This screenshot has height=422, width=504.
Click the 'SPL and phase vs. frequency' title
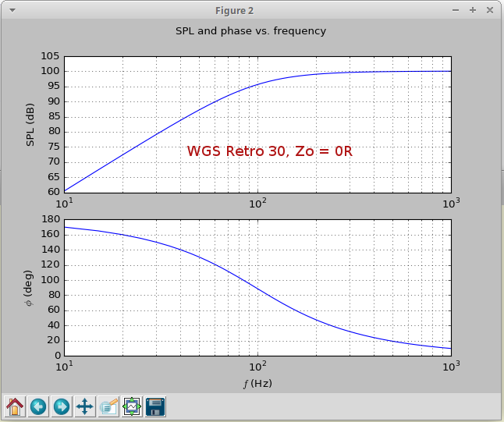click(x=250, y=31)
